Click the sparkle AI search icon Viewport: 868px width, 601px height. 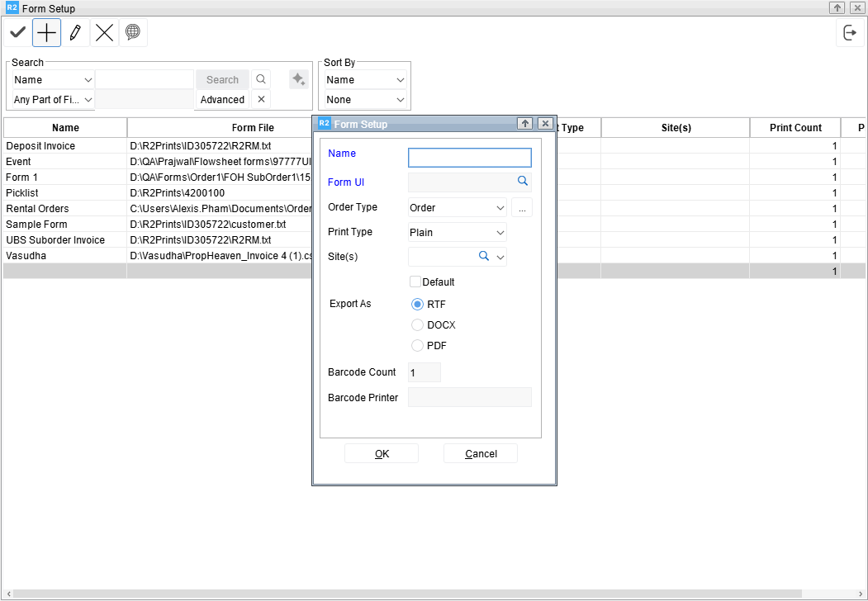[298, 79]
